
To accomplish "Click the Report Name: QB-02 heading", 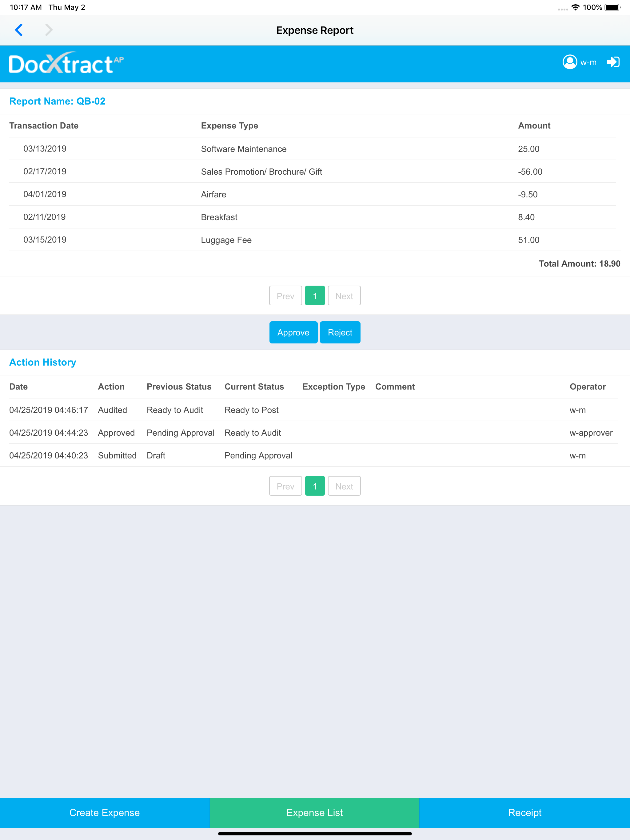I will click(x=58, y=101).
